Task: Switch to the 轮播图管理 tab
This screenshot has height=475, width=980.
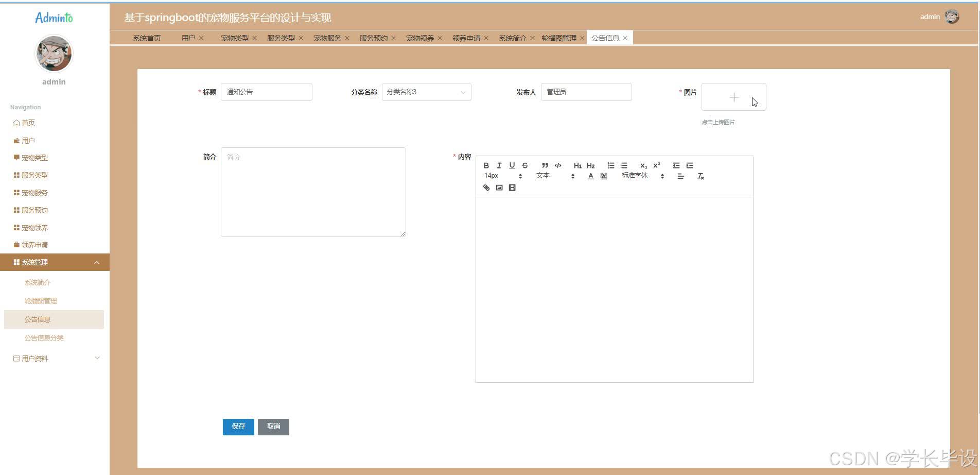Action: tap(559, 38)
